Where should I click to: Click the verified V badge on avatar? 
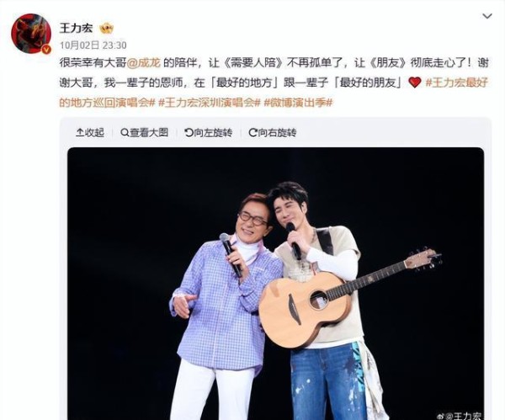point(46,50)
